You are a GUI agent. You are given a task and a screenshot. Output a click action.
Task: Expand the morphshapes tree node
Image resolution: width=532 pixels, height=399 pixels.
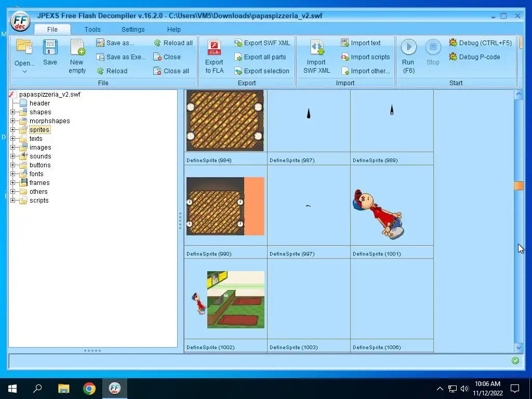[12, 121]
